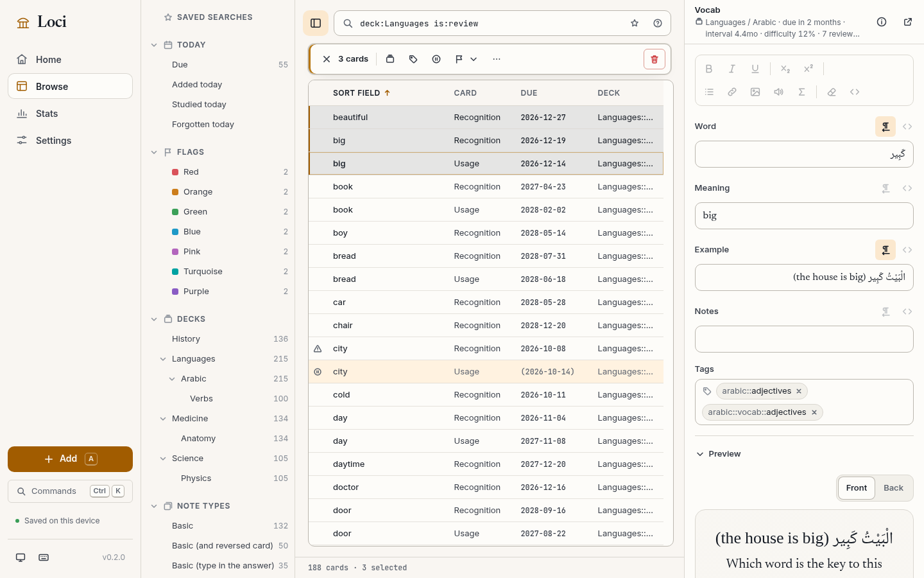The width and height of the screenshot is (924, 578).
Task: Toggle right-to-left for Meaning field
Action: pos(886,188)
